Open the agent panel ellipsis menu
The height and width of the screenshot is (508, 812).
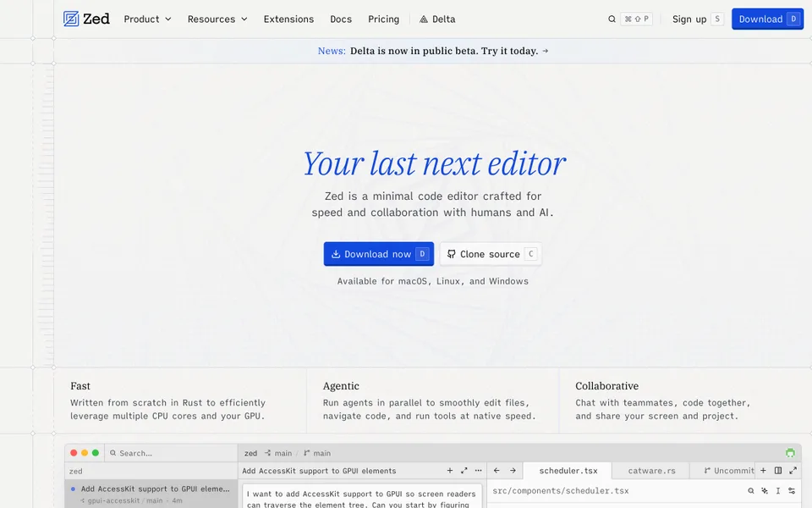coord(478,471)
